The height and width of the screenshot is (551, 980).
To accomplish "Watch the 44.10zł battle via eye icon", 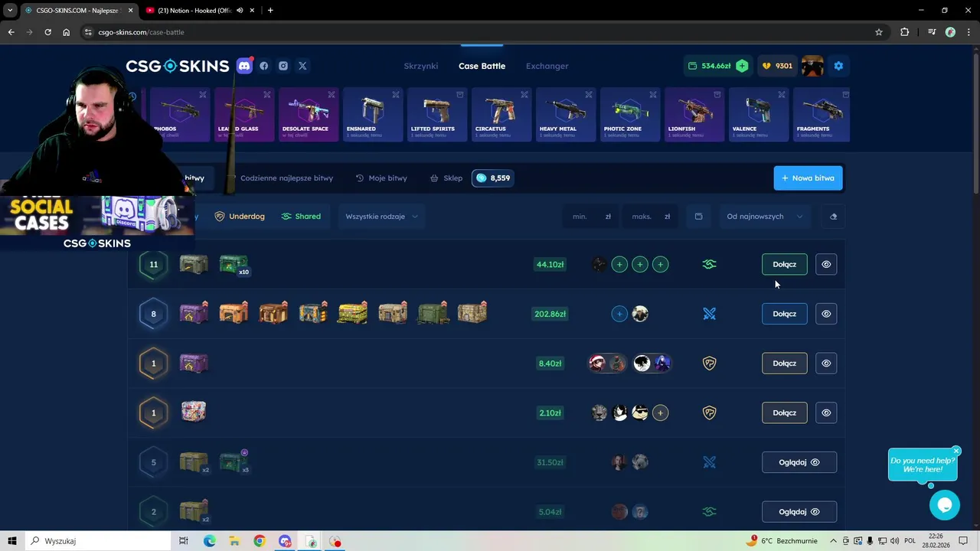I will (826, 264).
